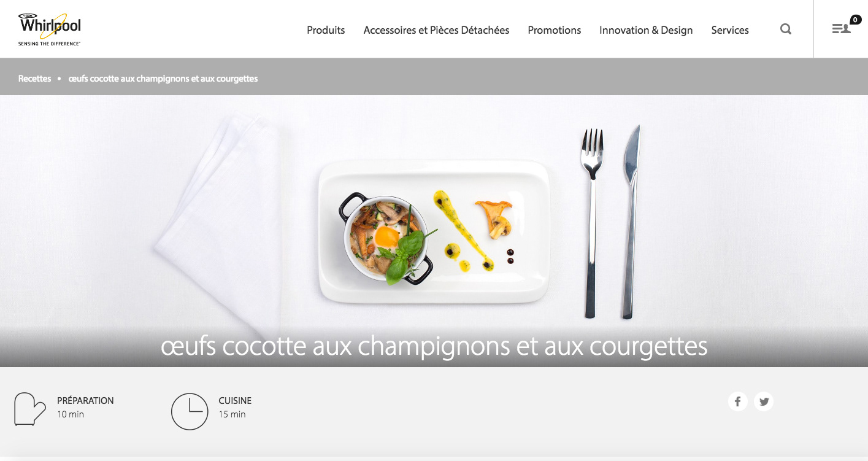Go to Recettes breadcrumb link

click(35, 79)
